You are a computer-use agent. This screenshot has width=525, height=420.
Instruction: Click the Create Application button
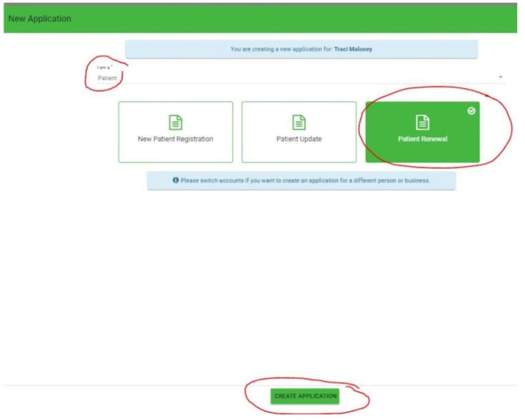click(x=305, y=396)
